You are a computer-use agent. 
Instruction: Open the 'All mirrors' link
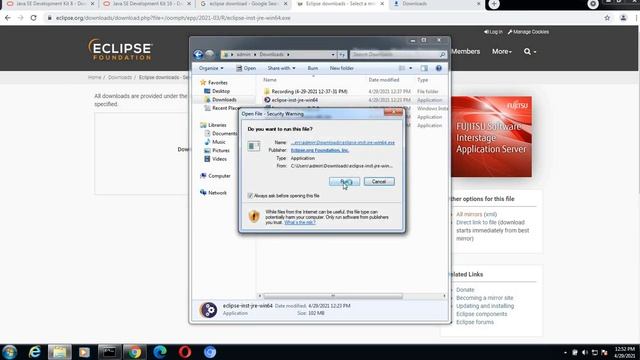pyautogui.click(x=469, y=214)
